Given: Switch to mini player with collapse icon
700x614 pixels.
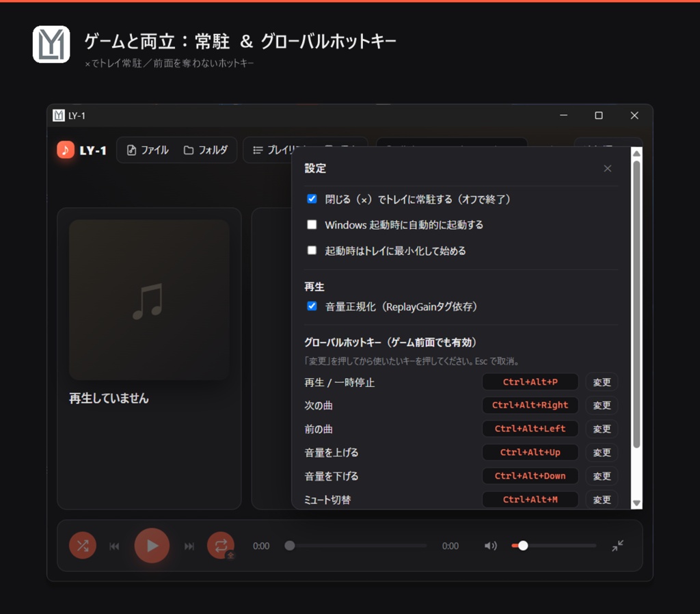Looking at the screenshot, I should tap(618, 545).
